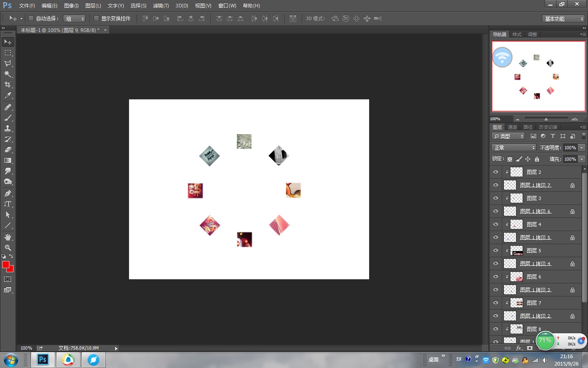Select the Crop tool
This screenshot has width=588, height=368.
(x=8, y=85)
